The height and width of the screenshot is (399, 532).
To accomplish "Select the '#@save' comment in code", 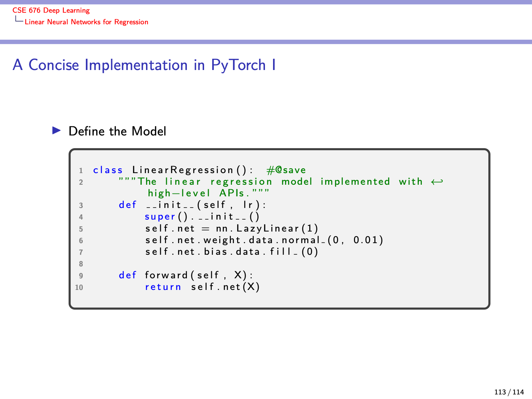I will pyautogui.click(x=286, y=170).
